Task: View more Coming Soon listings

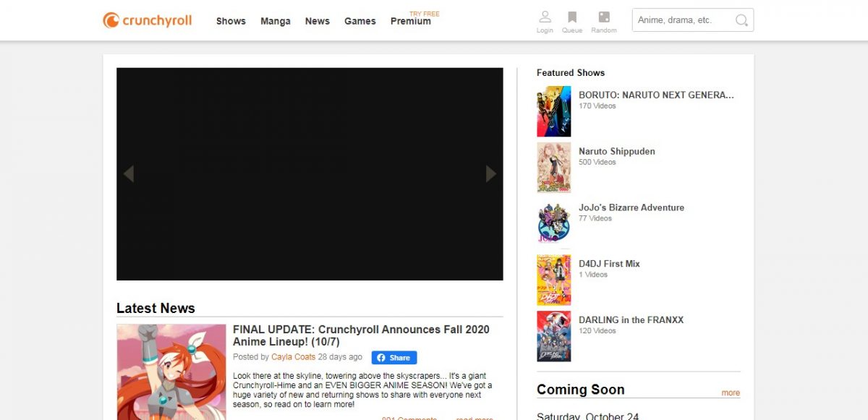Action: click(731, 393)
